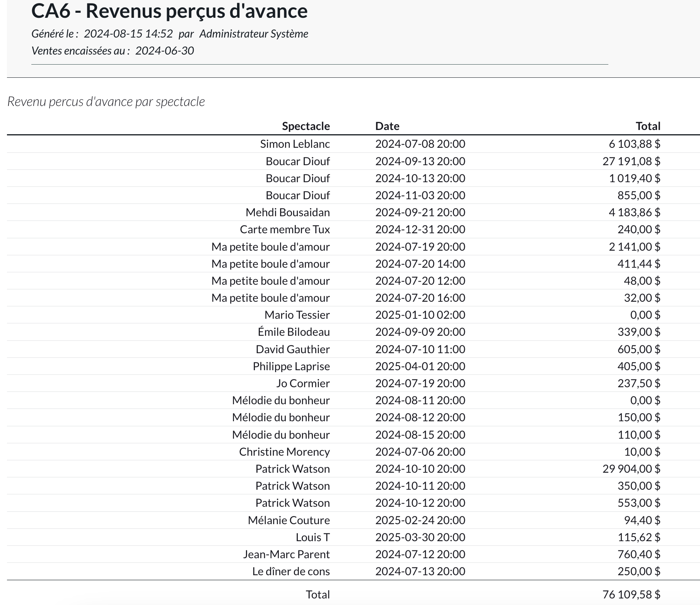Image resolution: width=700 pixels, height=605 pixels.
Task: Click the 'CA6 - Revenus perçus d'avance' title
Action: click(169, 11)
